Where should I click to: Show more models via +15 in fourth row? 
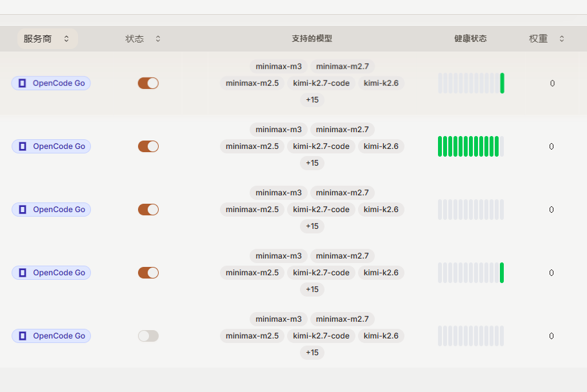(312, 289)
